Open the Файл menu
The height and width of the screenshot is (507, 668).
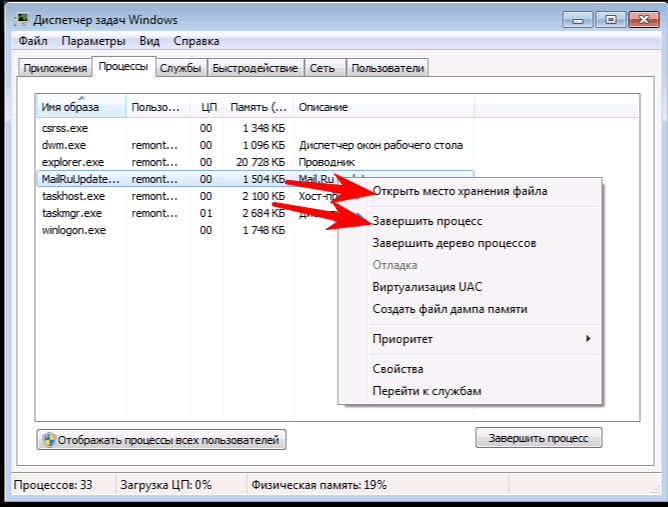pos(33,41)
